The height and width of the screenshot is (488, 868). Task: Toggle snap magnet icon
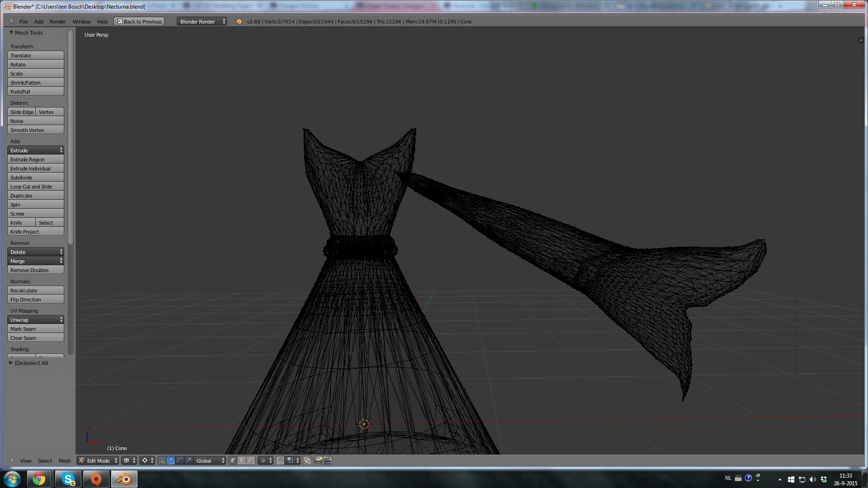tap(280, 460)
